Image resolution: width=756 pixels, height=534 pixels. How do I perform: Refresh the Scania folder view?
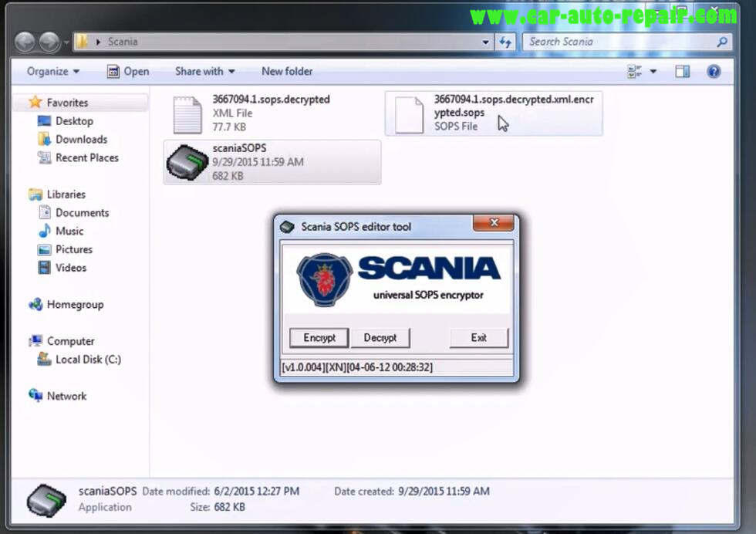click(x=505, y=42)
